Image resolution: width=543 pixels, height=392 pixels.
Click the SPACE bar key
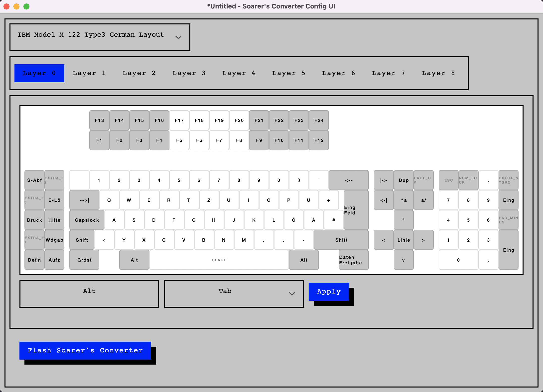(219, 260)
